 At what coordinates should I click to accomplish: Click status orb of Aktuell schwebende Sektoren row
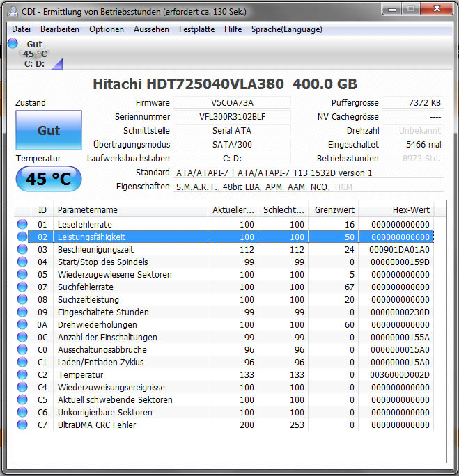[x=22, y=399]
